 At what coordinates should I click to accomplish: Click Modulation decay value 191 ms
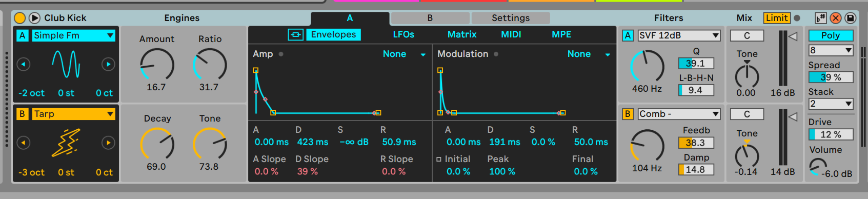coord(504,142)
